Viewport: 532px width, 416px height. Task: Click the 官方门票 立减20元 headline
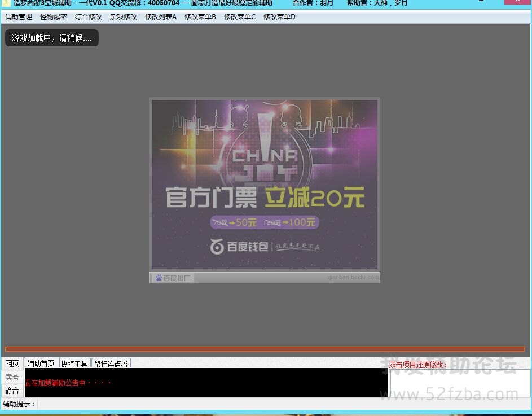point(265,198)
